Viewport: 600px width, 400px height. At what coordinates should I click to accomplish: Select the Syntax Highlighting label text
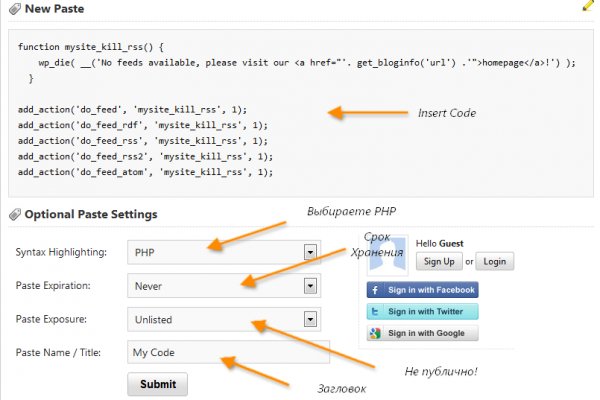coord(60,253)
